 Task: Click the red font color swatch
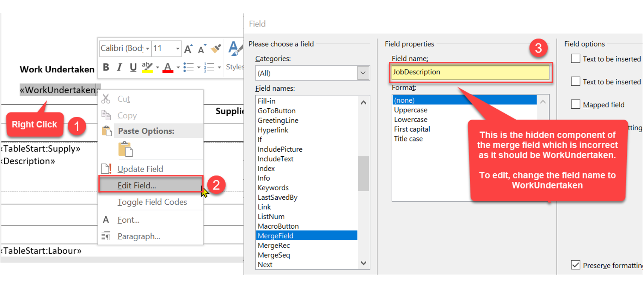168,67
